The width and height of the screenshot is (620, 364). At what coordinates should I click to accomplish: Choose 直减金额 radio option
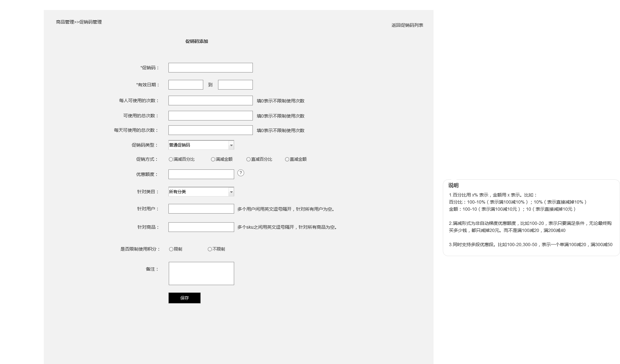coord(287,159)
